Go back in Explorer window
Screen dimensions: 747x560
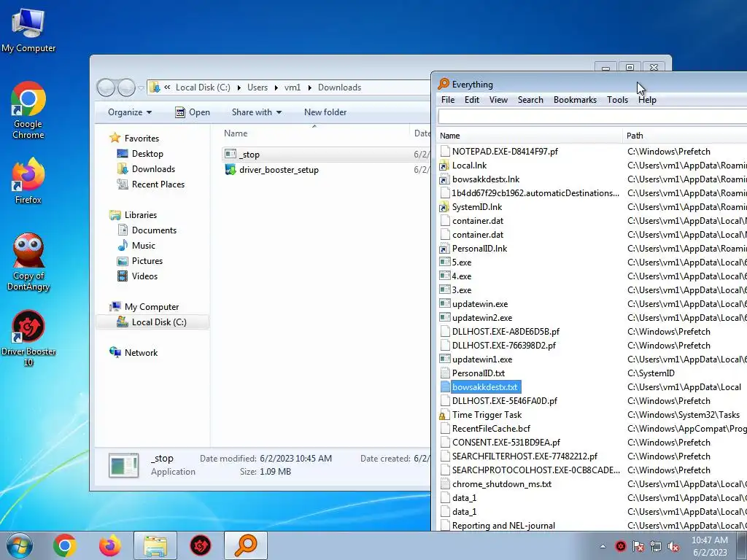[106, 87]
